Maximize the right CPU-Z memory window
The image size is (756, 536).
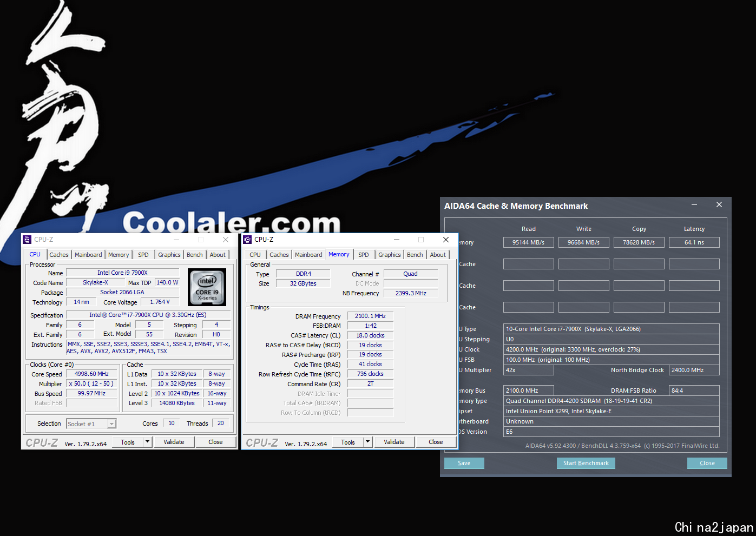click(421, 240)
